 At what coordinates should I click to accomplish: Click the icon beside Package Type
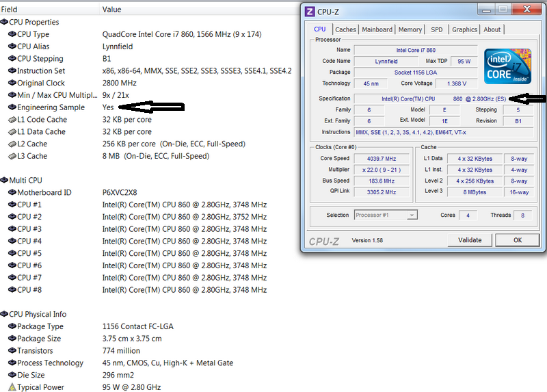click(12, 326)
